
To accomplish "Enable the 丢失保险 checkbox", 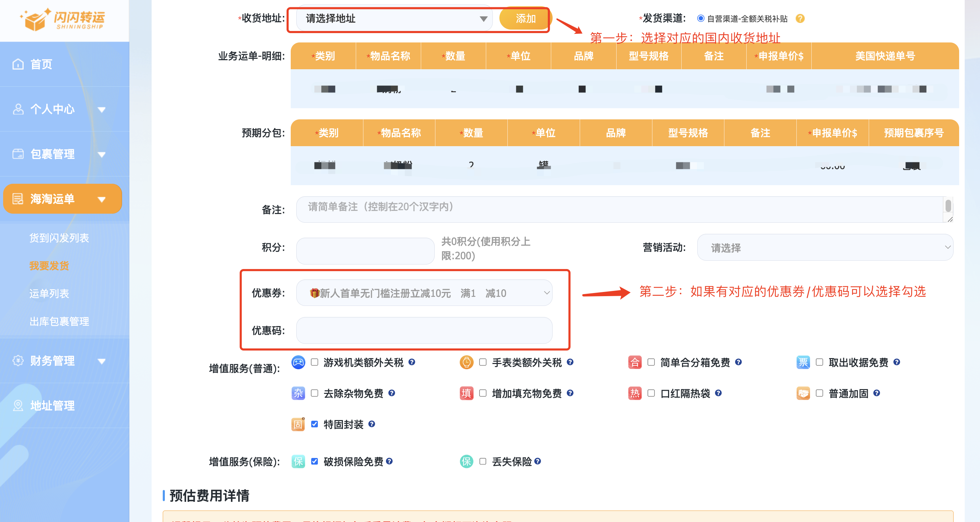I will tap(482, 461).
